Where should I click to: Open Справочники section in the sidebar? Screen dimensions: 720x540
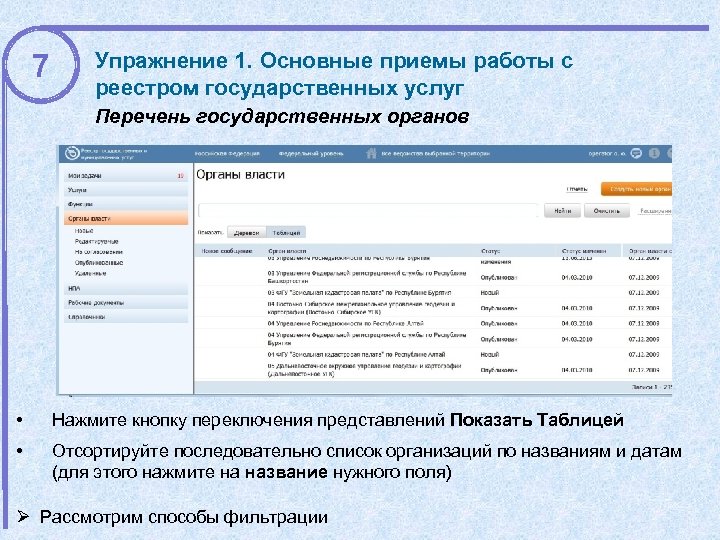pyautogui.click(x=126, y=317)
